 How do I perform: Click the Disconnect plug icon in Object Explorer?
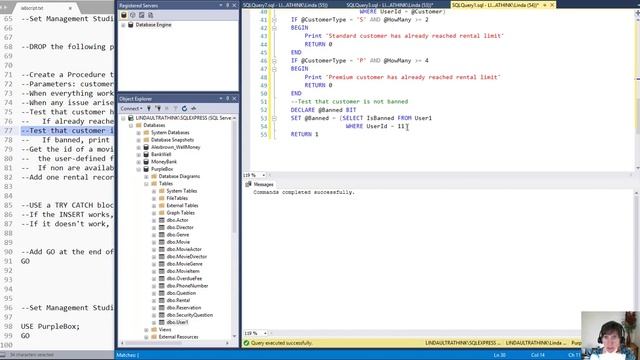(x=158, y=109)
